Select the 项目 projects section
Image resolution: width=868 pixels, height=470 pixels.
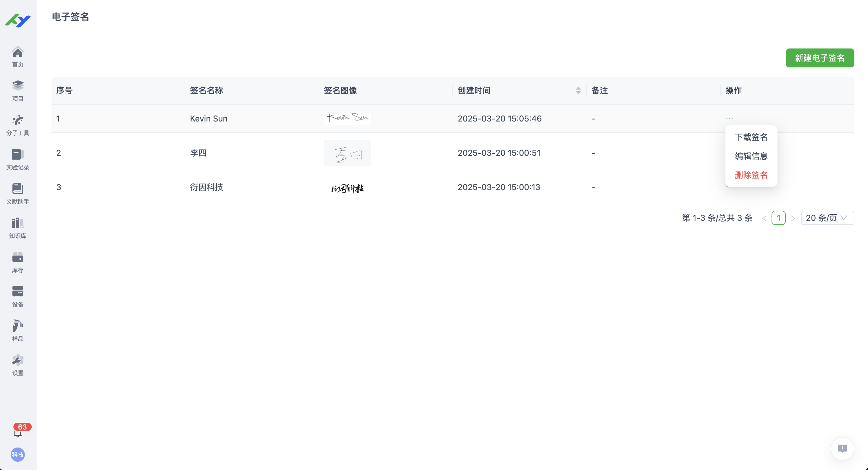click(17, 90)
